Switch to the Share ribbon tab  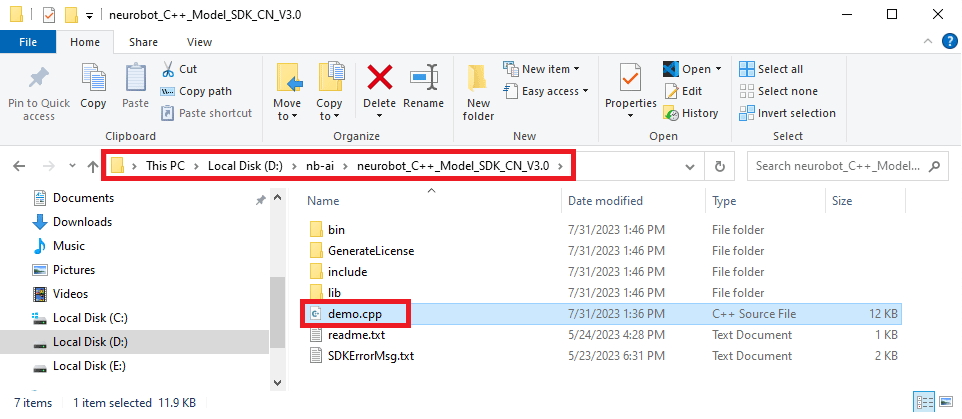143,42
